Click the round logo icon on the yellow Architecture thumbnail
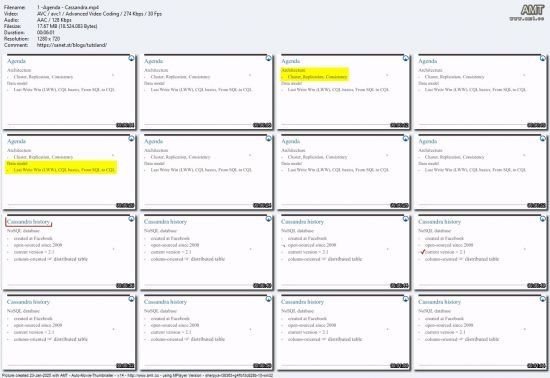The image size is (550, 378). [405, 58]
